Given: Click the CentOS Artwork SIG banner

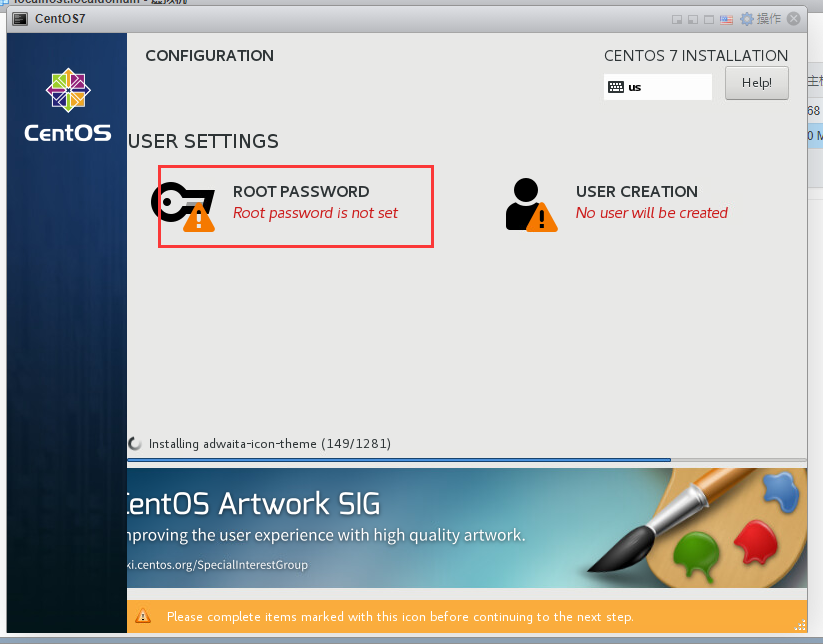Looking at the screenshot, I should [x=467, y=527].
